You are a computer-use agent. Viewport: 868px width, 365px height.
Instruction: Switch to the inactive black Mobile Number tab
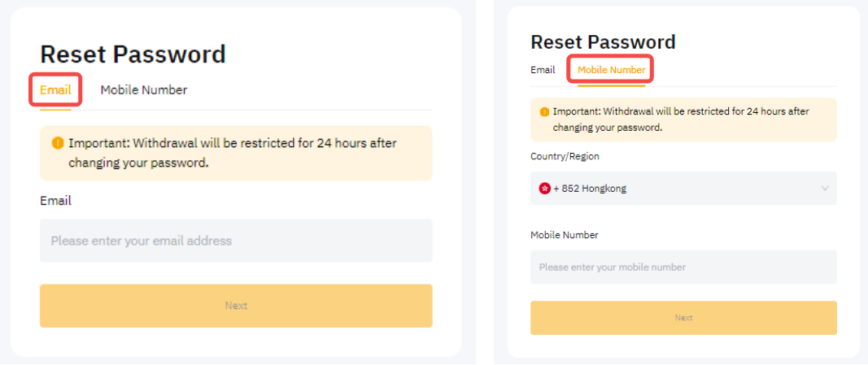tap(144, 89)
